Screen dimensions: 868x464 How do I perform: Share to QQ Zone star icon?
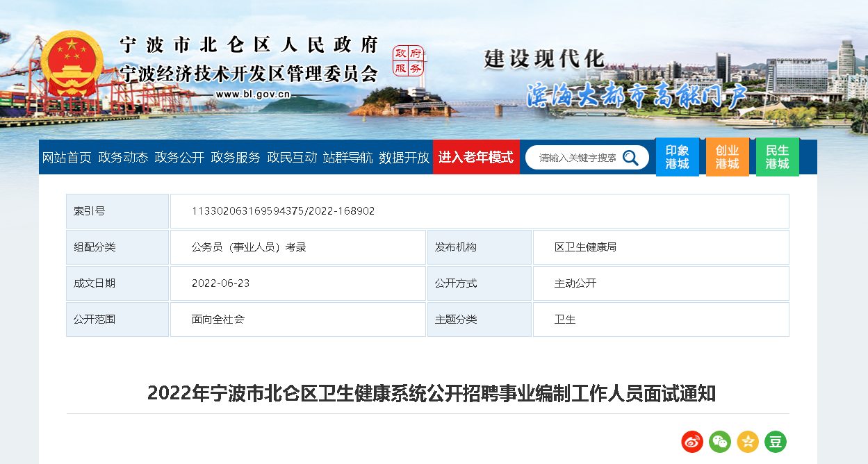[748, 441]
